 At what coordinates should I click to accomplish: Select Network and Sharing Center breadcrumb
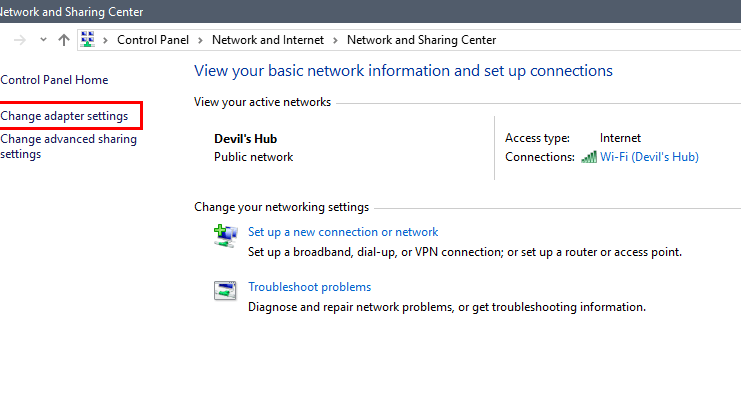tap(422, 40)
